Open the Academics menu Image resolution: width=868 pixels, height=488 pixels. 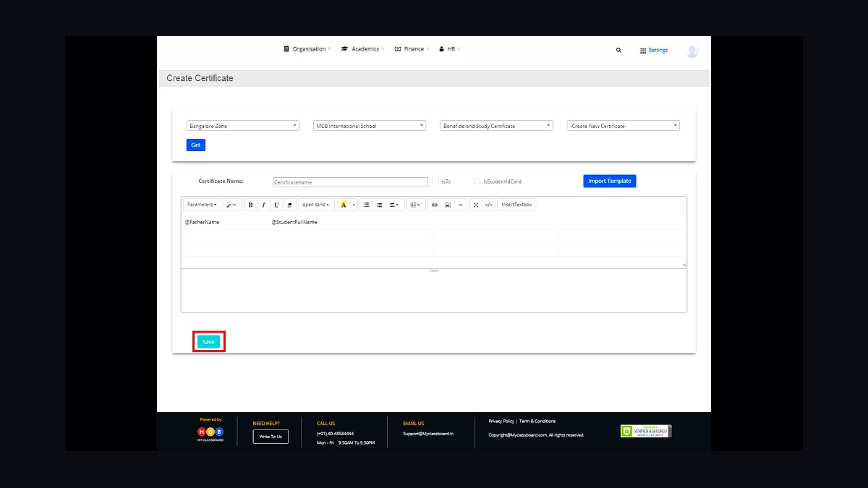[363, 49]
